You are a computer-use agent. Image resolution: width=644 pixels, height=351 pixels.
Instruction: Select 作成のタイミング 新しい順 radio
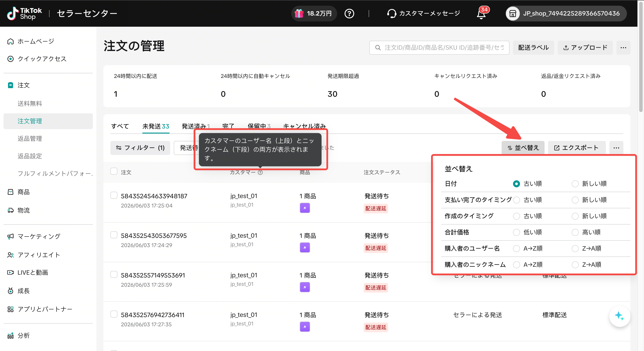(x=575, y=216)
